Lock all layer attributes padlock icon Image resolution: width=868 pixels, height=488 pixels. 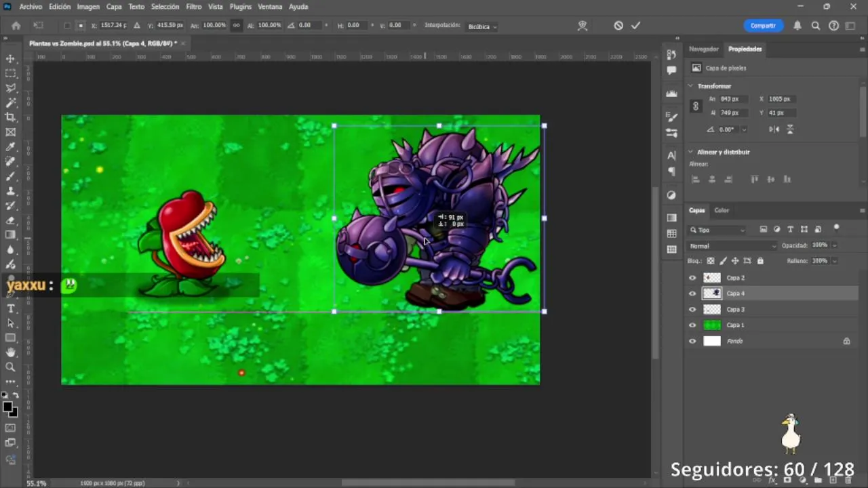(760, 261)
